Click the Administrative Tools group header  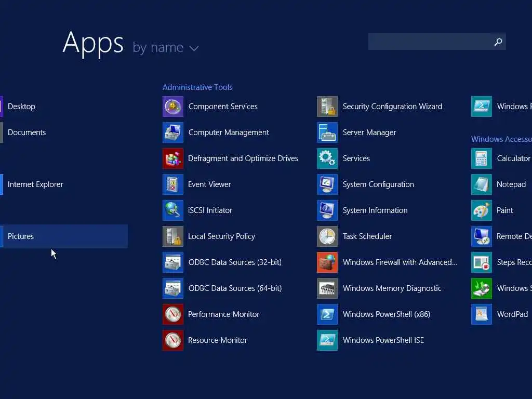coord(197,87)
